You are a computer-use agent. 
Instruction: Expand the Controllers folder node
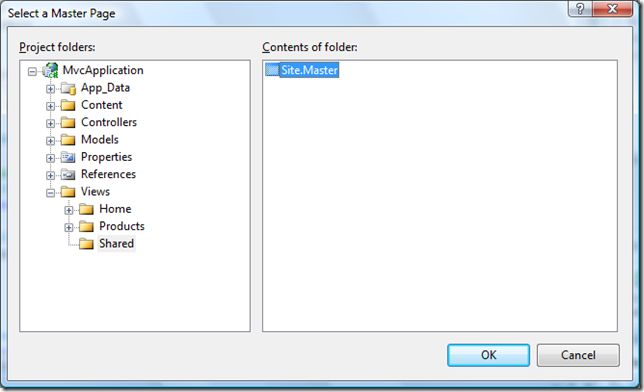coord(50,124)
